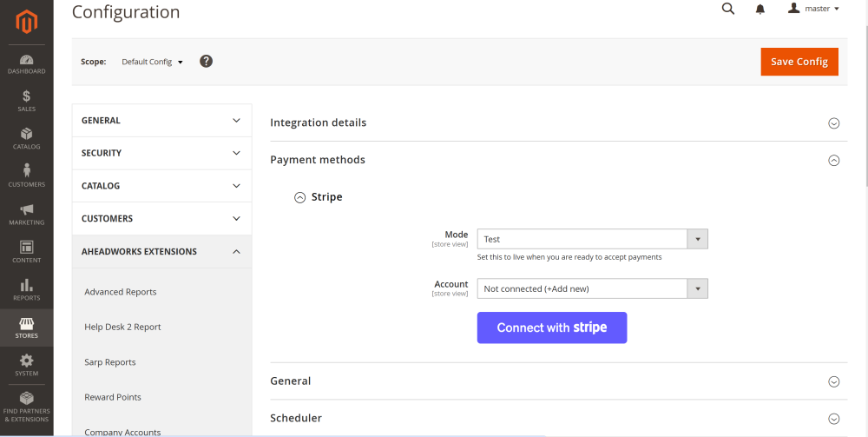Open the notifications bell
Image resolution: width=868 pixels, height=437 pixels.
click(760, 9)
